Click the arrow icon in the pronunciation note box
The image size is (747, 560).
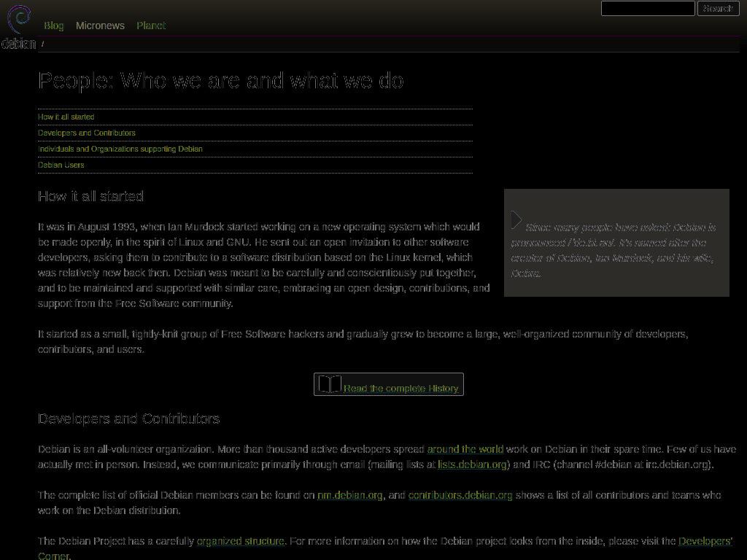516,220
